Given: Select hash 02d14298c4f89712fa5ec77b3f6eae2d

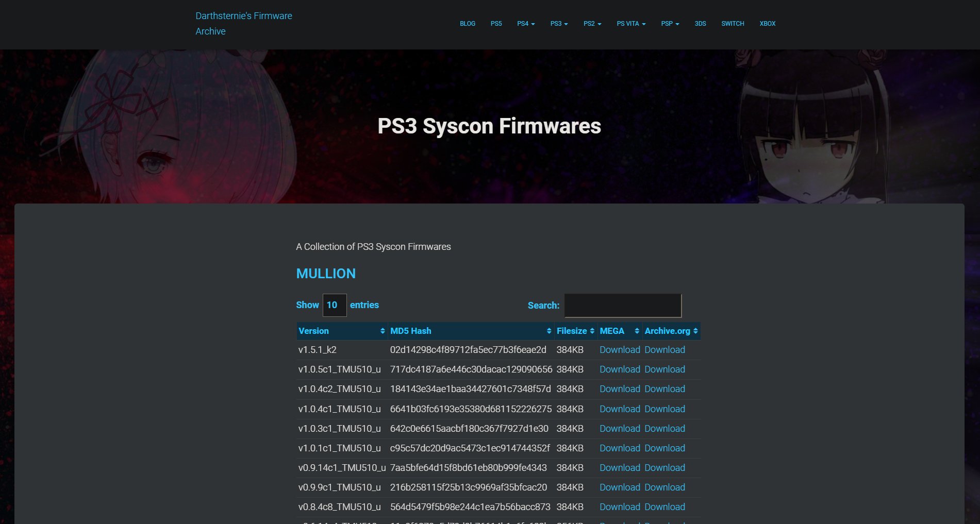Looking at the screenshot, I should (x=468, y=350).
